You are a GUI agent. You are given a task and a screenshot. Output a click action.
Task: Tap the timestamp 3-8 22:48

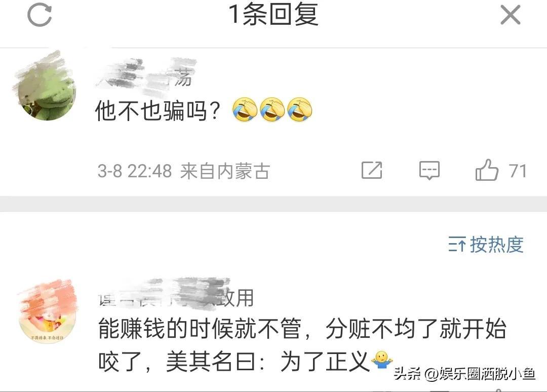[x=135, y=171]
